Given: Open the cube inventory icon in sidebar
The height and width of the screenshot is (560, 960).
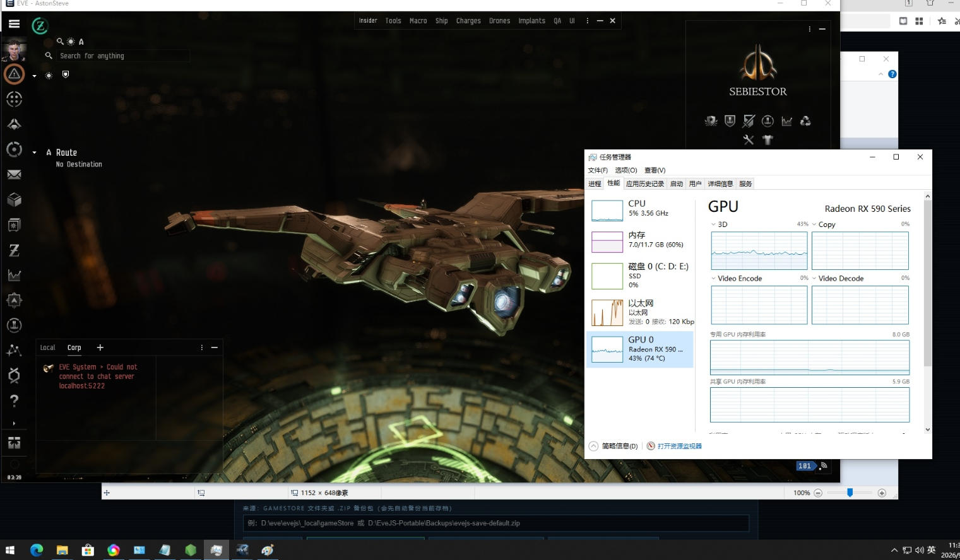Looking at the screenshot, I should [14, 200].
